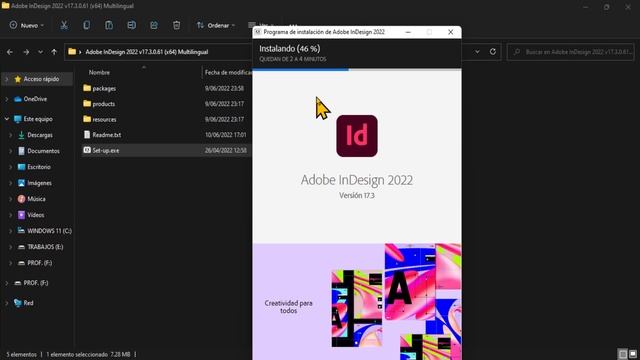This screenshot has height=360, width=640.
Task: Select TRABAJOS (E:) drive
Action: coord(45,247)
